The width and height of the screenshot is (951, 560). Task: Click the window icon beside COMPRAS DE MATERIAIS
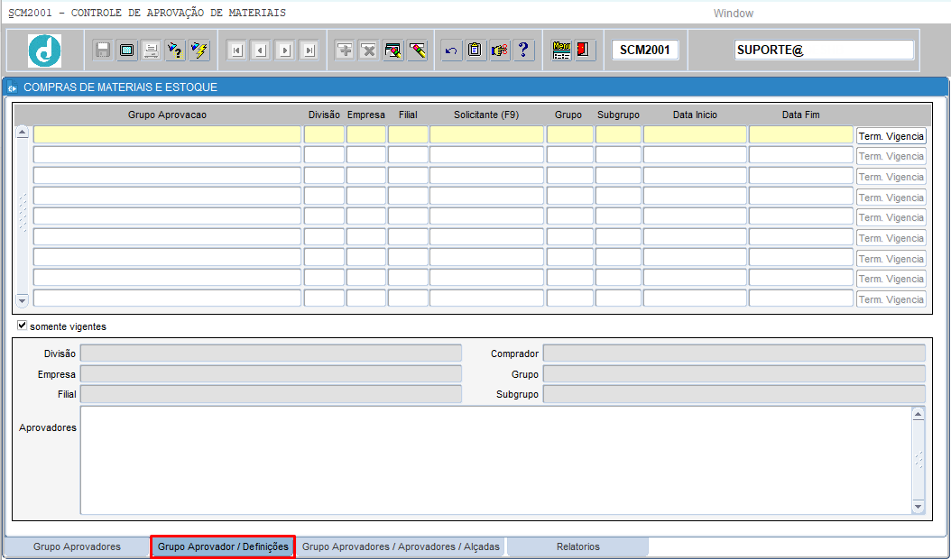coord(12,87)
